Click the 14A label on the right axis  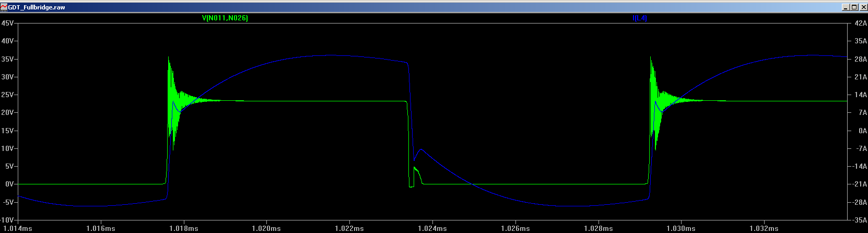coord(861,95)
